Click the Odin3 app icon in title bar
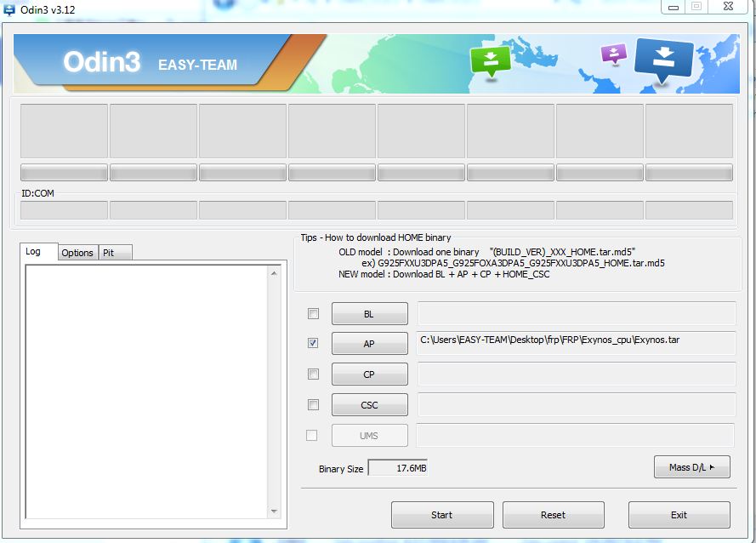756x543 pixels. [x=9, y=9]
